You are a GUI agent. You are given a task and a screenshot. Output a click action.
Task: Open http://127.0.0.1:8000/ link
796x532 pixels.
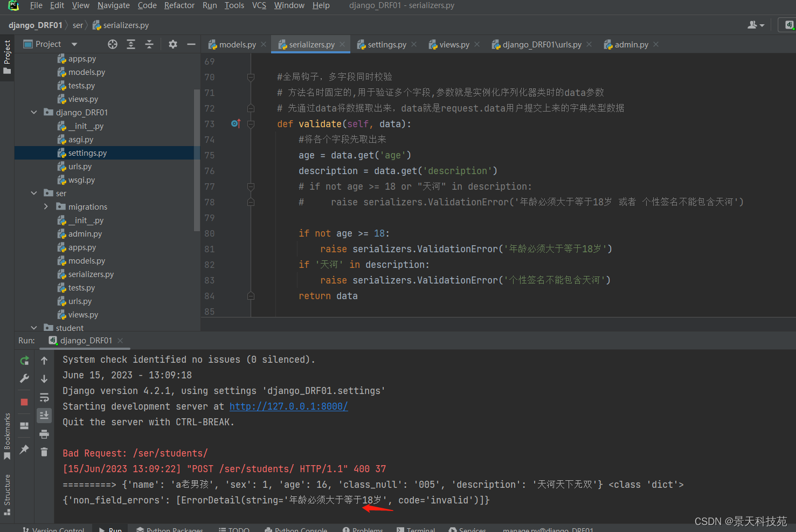pyautogui.click(x=289, y=406)
